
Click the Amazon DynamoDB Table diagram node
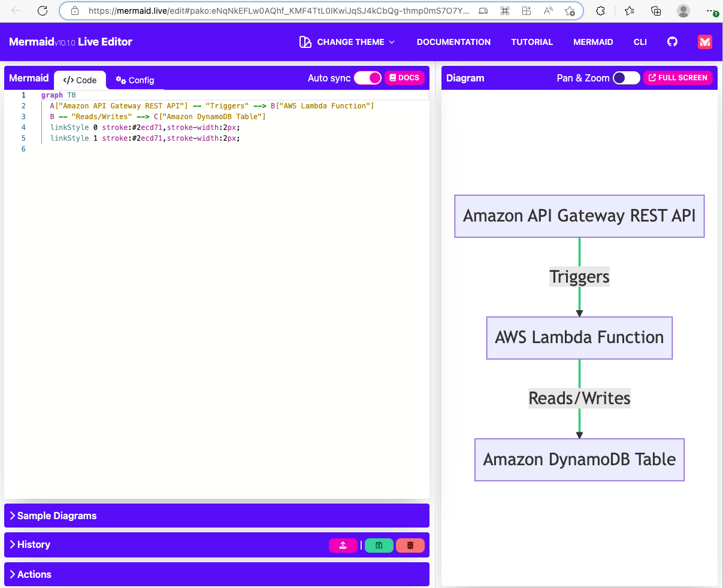(x=579, y=460)
